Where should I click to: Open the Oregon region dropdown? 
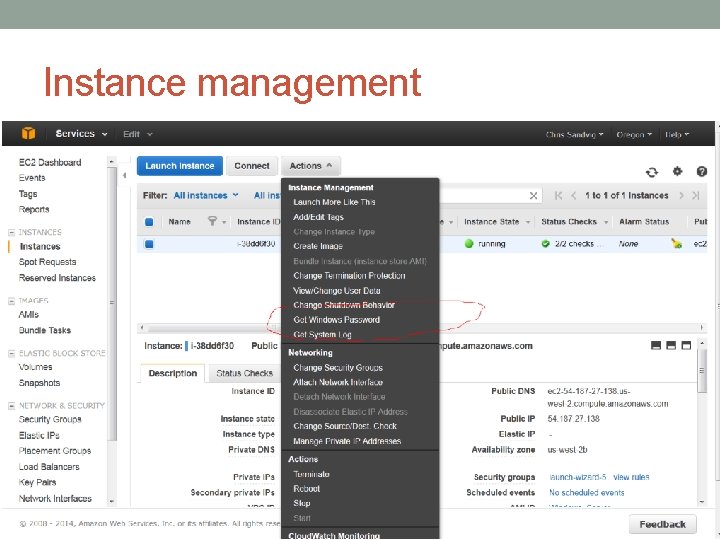pos(634,135)
